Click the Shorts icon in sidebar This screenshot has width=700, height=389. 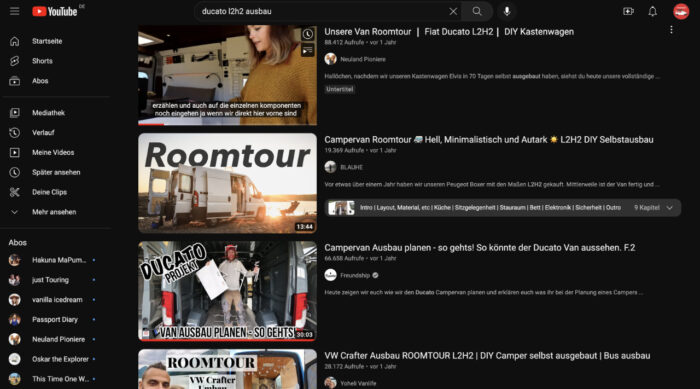[14, 61]
